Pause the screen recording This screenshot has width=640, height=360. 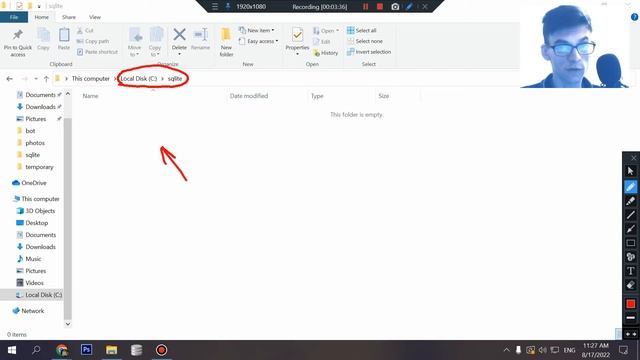[x=365, y=7]
